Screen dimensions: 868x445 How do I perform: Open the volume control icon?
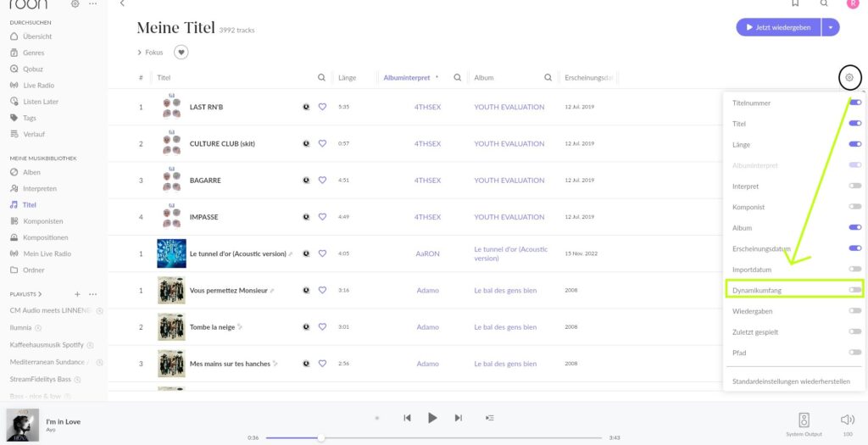pos(848,420)
